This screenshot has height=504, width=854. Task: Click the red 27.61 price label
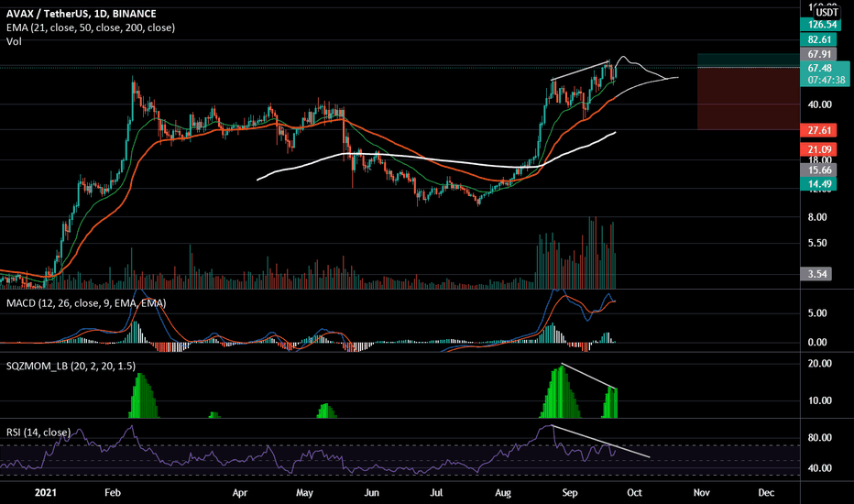818,130
